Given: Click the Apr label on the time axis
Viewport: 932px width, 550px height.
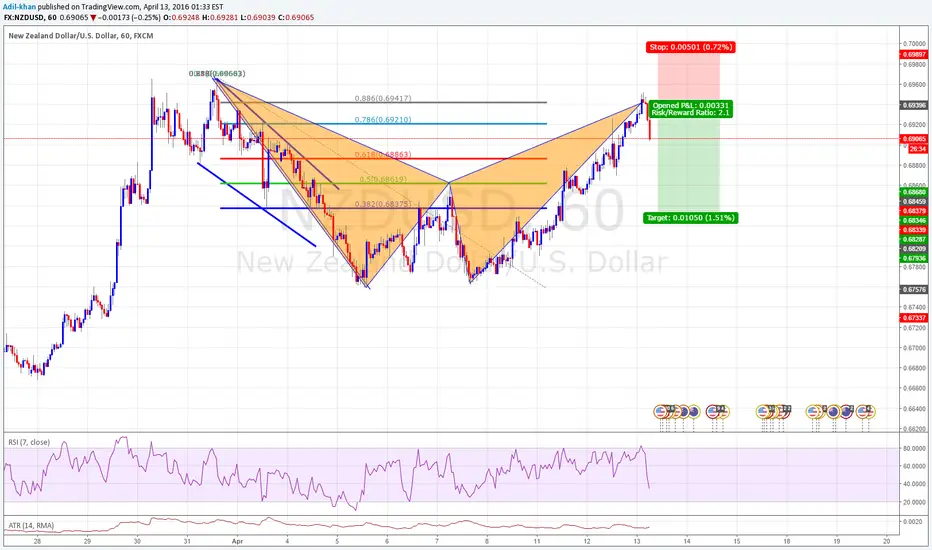Looking at the screenshot, I should pos(238,541).
